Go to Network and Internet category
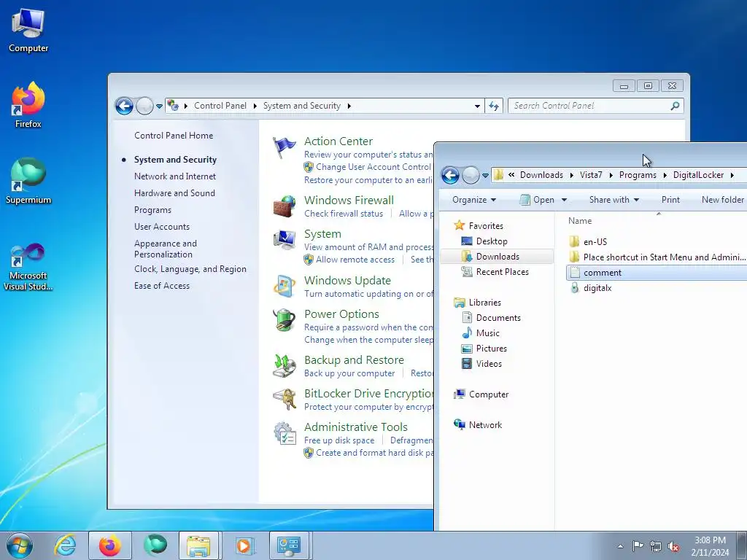Viewport: 747px width, 560px height. 175,176
